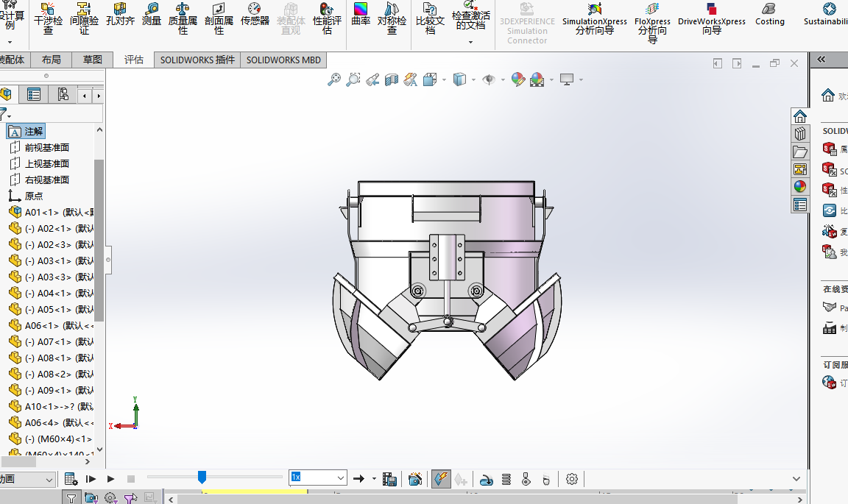The height and width of the screenshot is (504, 848).
Task: Open Clearance Verification (间隙验证) tool
Action: [x=85, y=18]
